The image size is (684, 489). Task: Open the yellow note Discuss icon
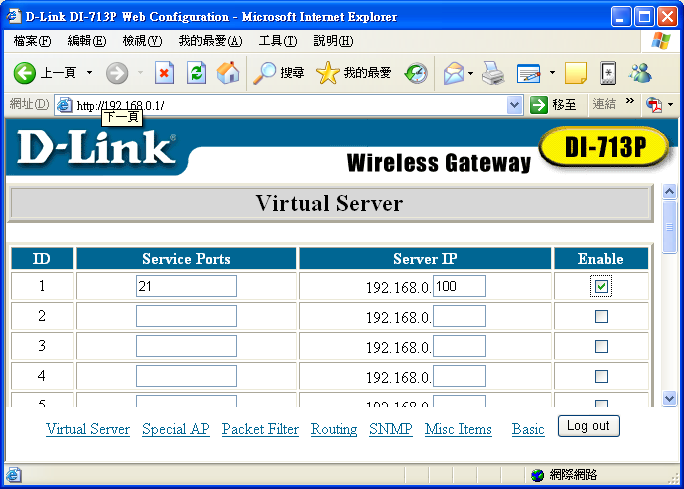(x=575, y=72)
